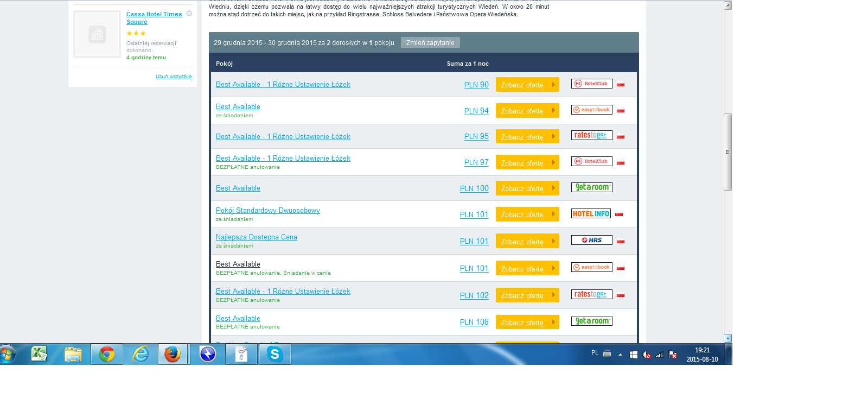Click the PLN 94 price link
This screenshot has width=868, height=417.
pyautogui.click(x=476, y=111)
